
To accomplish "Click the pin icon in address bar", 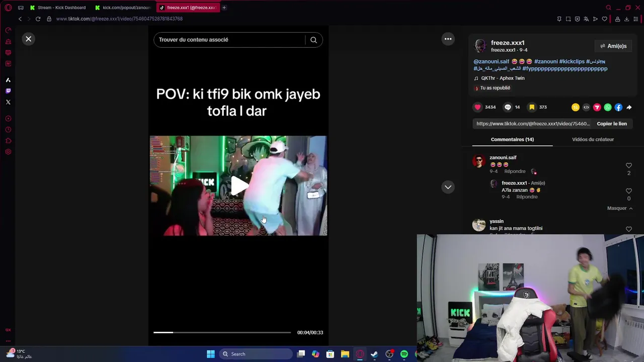I will [x=559, y=19].
